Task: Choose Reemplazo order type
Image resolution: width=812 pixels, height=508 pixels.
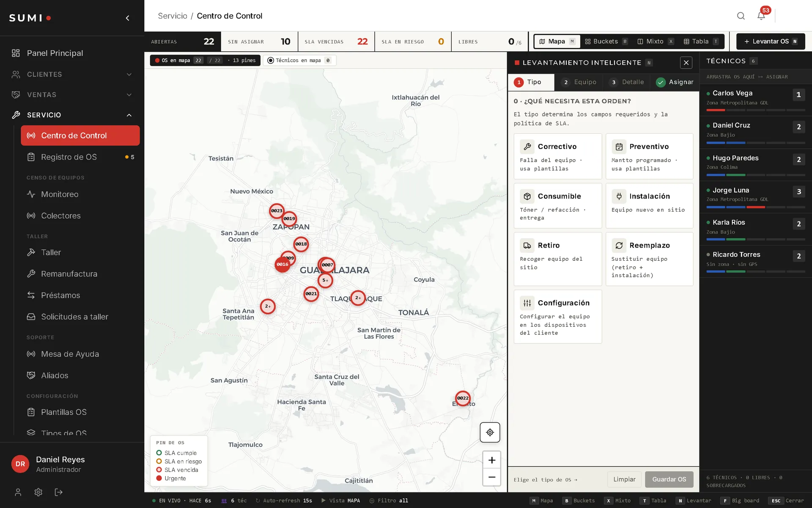Action: tap(649, 259)
